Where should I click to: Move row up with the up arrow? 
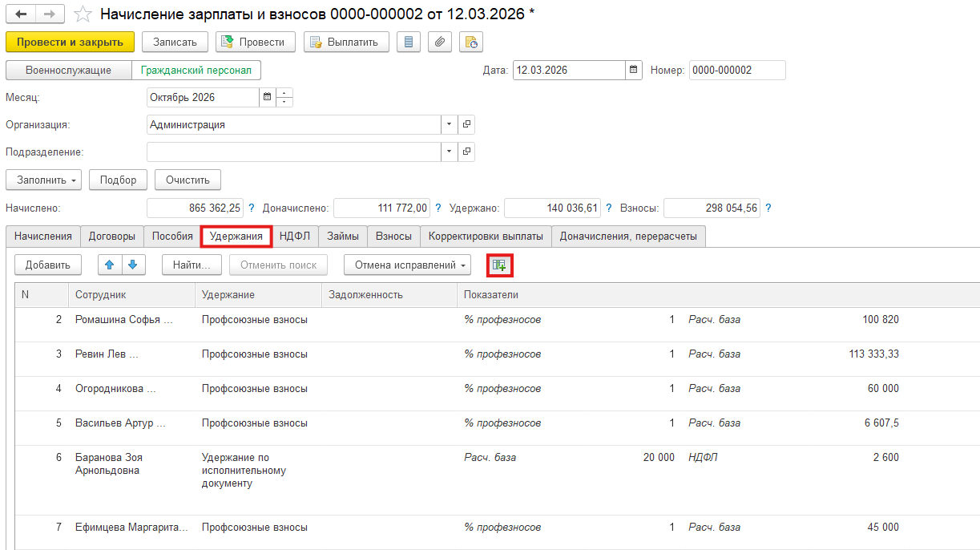click(x=111, y=265)
